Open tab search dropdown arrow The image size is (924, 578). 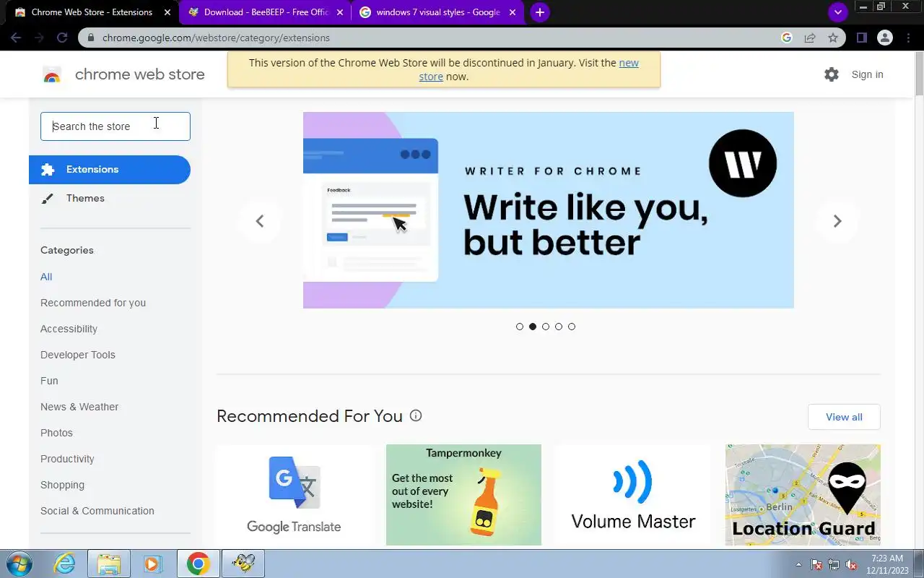click(837, 12)
